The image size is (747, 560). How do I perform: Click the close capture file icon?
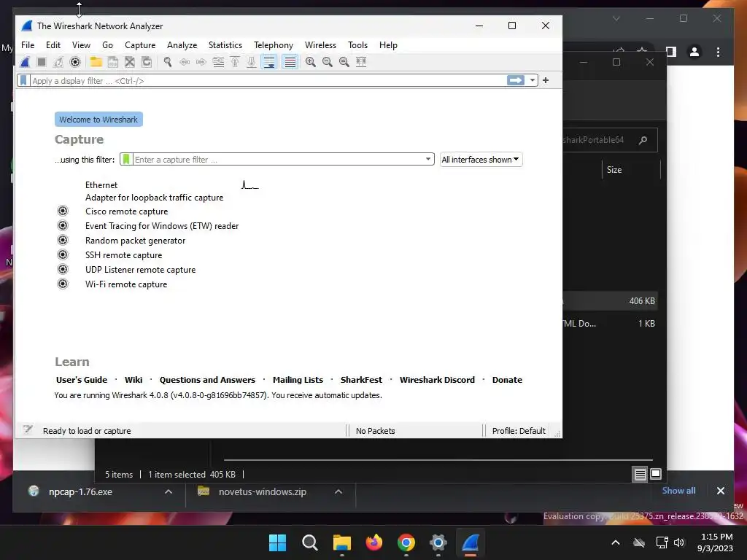click(130, 62)
